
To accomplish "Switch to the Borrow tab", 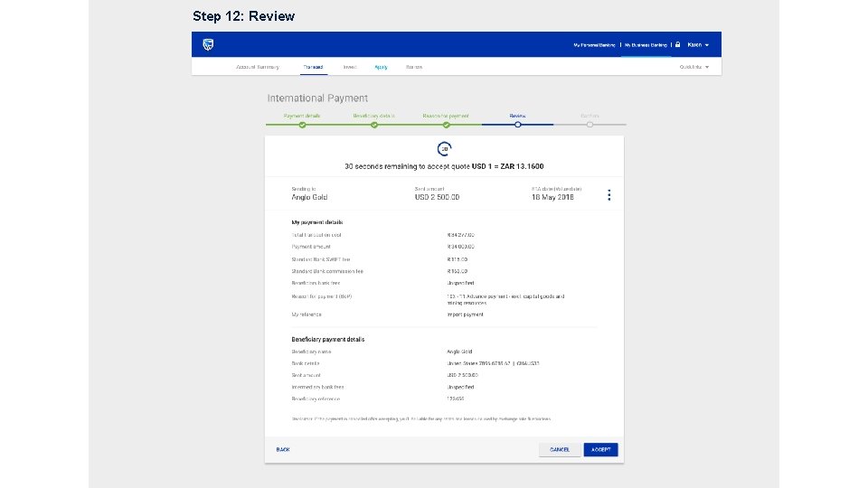I will tap(414, 67).
